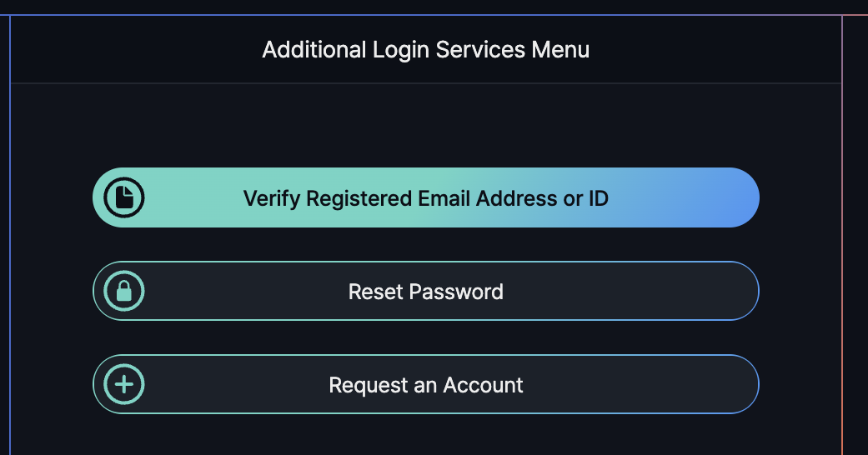Click the "Verify Registered Email Address or ID" label text

click(425, 199)
